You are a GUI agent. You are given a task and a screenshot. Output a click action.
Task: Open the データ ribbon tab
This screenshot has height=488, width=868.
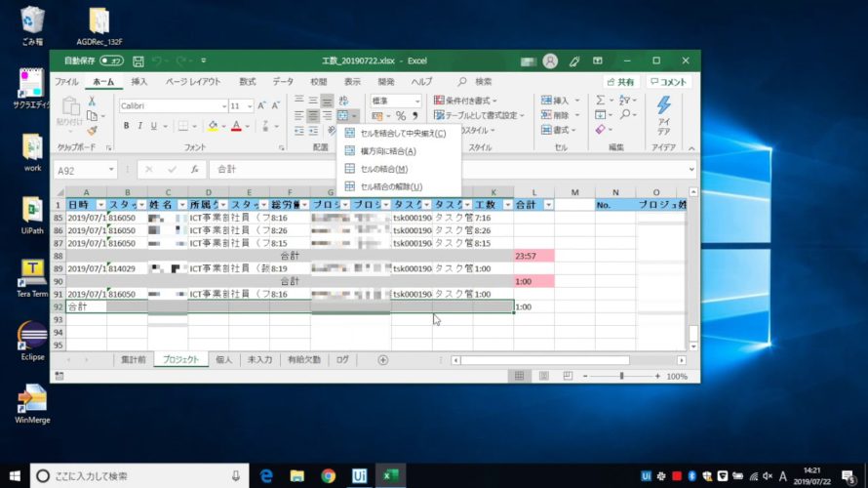click(283, 81)
